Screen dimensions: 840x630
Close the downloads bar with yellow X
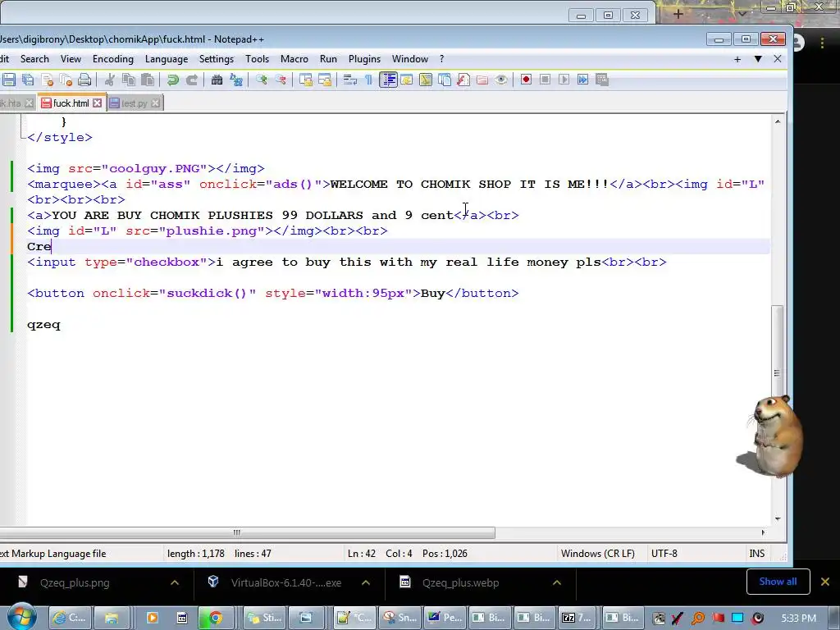[825, 582]
